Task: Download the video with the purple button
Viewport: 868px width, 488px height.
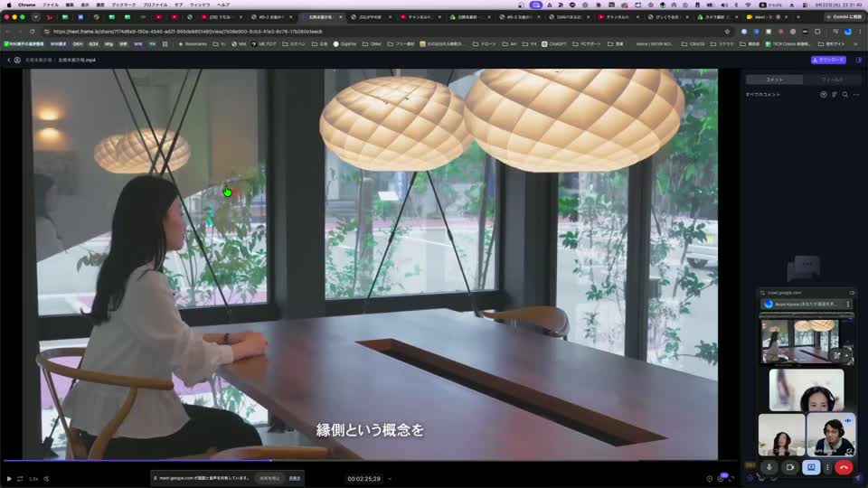Action: 828,60
